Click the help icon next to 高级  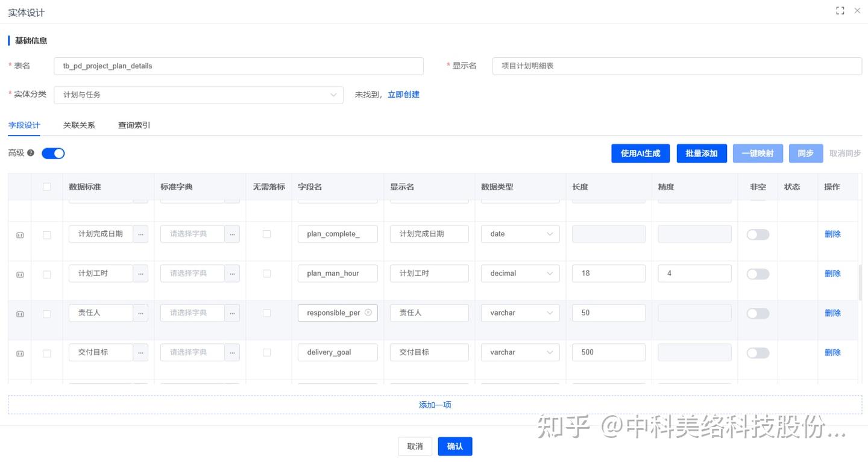click(x=31, y=153)
